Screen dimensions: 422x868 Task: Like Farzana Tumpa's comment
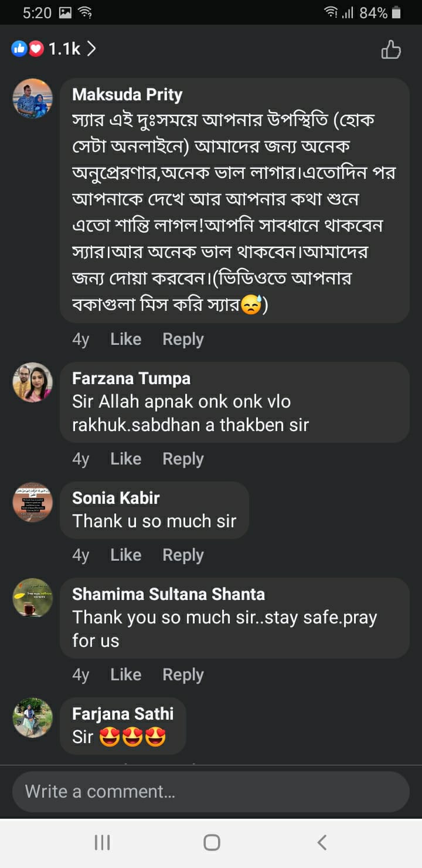pos(125,459)
